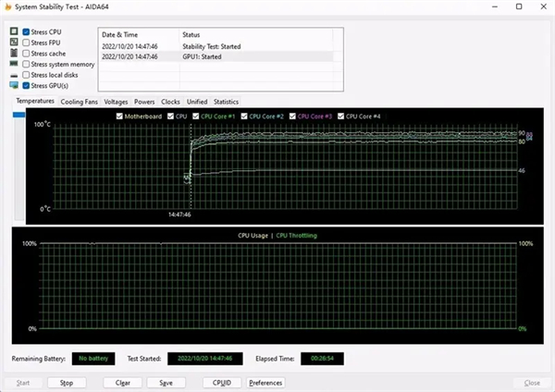Screen dimensions: 555x392
Task: Click the RAM icon beside Stress system memory
Action: [x=13, y=65]
